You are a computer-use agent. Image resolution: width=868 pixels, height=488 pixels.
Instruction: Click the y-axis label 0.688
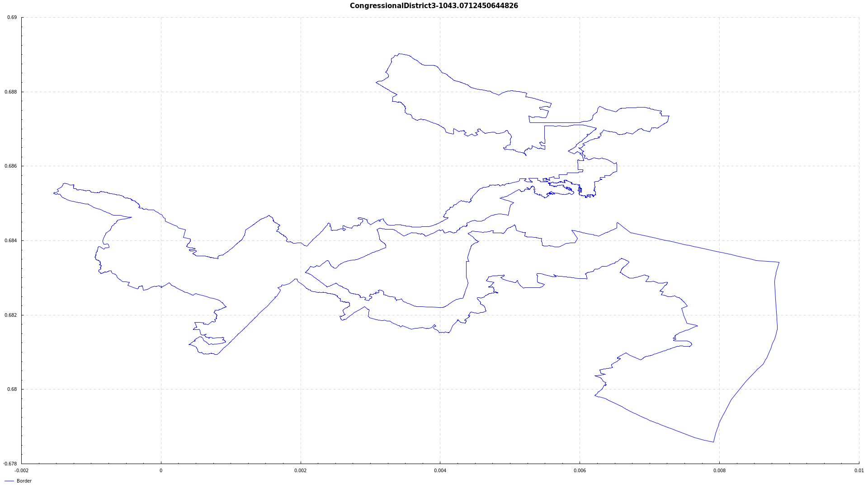coord(11,92)
